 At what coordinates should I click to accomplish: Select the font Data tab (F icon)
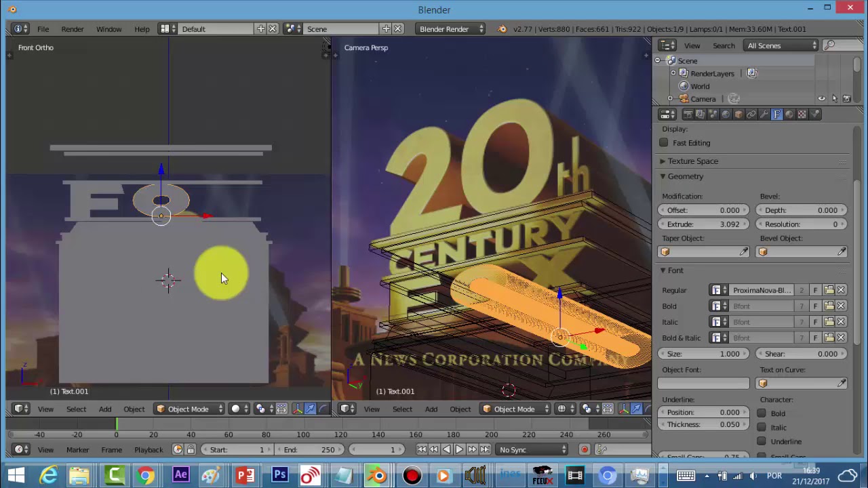tap(777, 115)
